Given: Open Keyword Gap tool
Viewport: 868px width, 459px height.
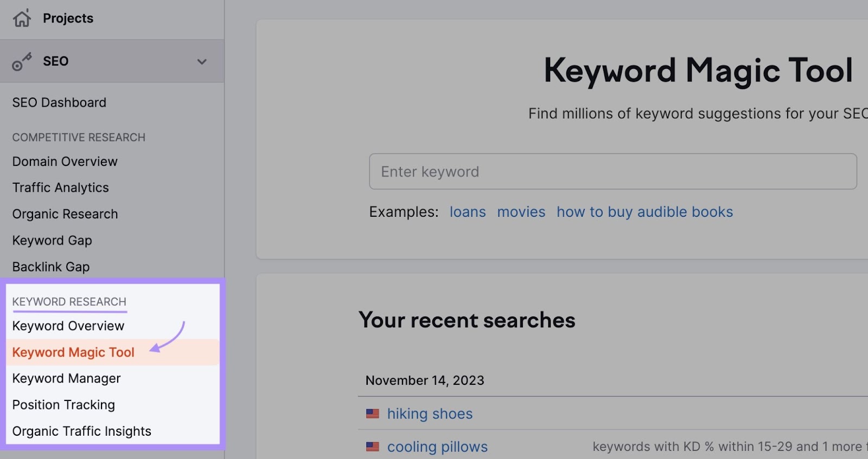Looking at the screenshot, I should click(x=52, y=240).
